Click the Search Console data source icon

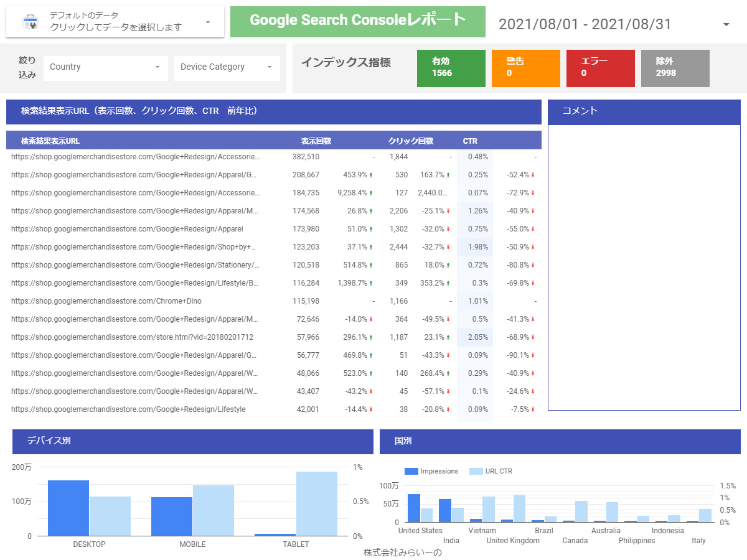tap(30, 22)
